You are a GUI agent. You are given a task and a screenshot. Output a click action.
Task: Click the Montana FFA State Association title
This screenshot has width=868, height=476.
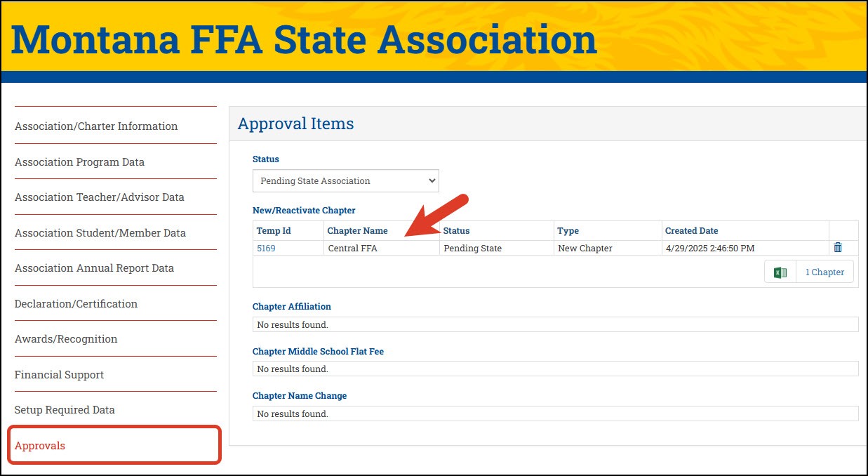304,39
